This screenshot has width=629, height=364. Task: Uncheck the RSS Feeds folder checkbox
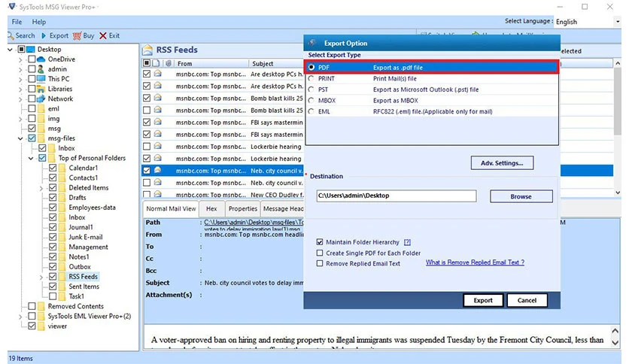point(53,277)
